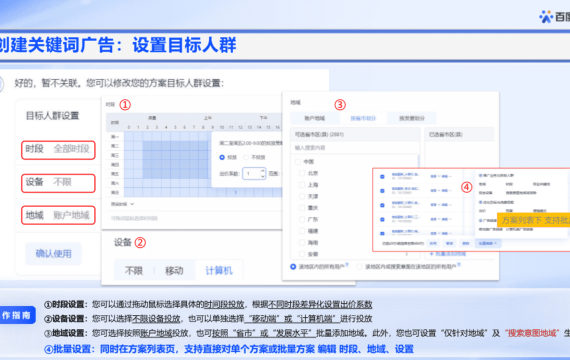Viewport: 570px width, 360px height.
Task: Tick the 天津 checkbox
Action: coord(302,196)
